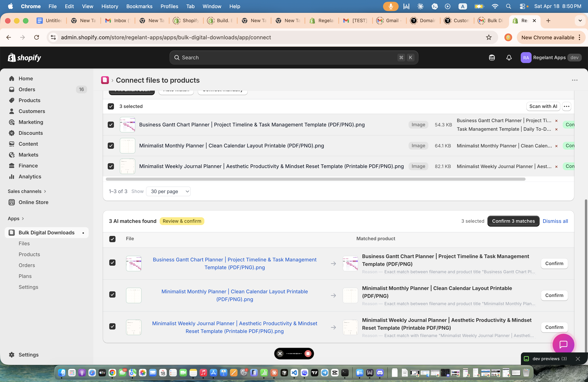Open the Discounts section

pos(31,133)
